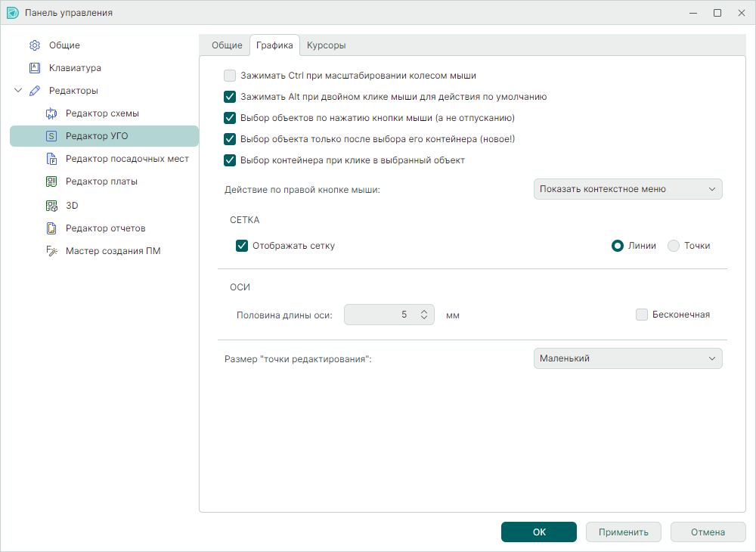Open the right mouse button action dropdown
756x552 pixels.
(627, 189)
